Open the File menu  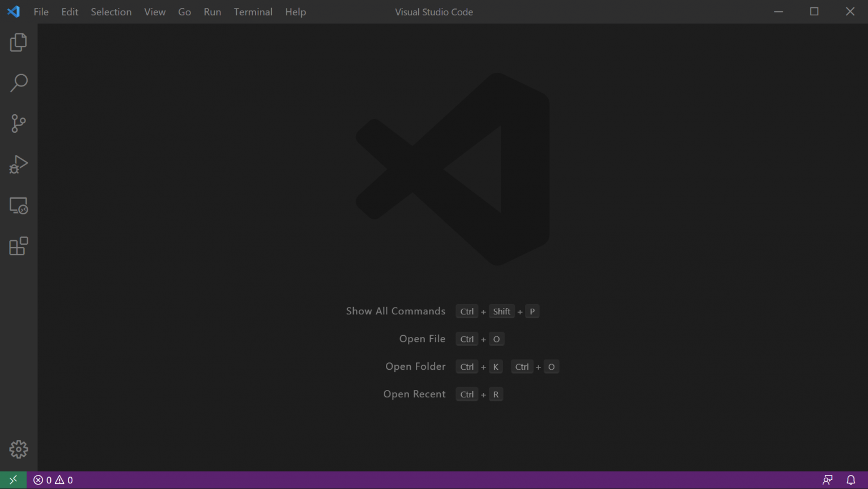coord(41,12)
